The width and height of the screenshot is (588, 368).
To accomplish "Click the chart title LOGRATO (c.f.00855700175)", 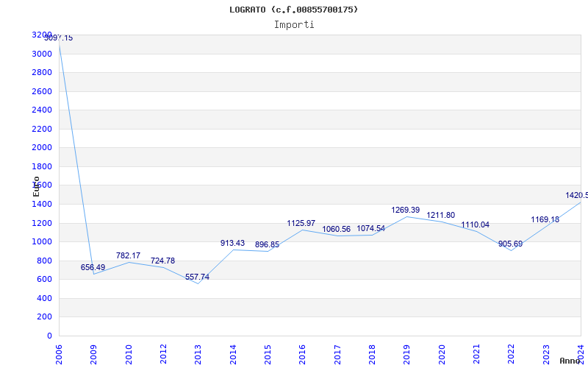I will point(293,10).
